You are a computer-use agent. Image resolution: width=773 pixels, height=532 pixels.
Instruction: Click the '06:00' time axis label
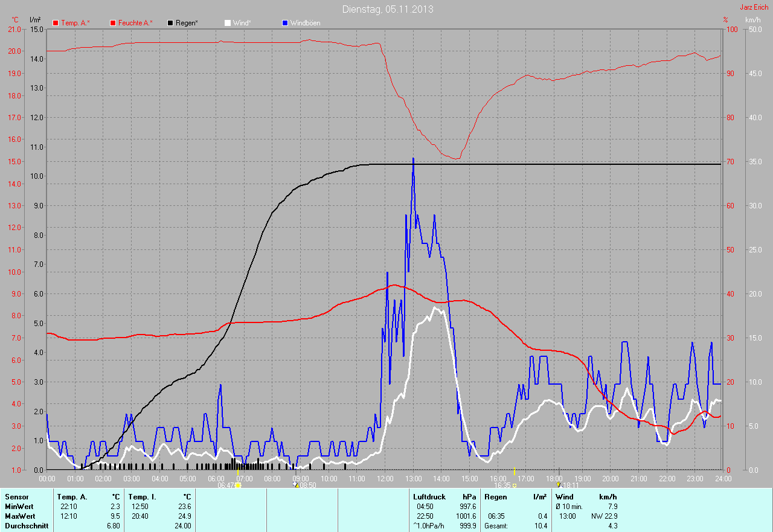216,478
